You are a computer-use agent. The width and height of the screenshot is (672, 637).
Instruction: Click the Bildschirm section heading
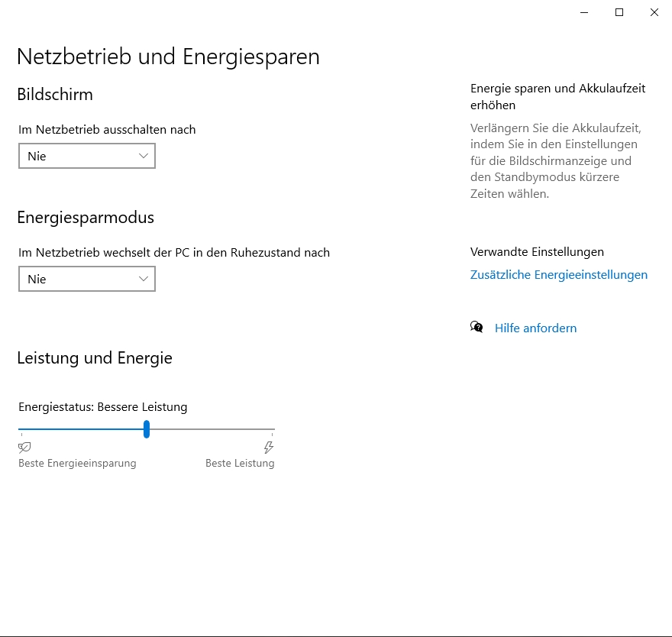pyautogui.click(x=55, y=95)
